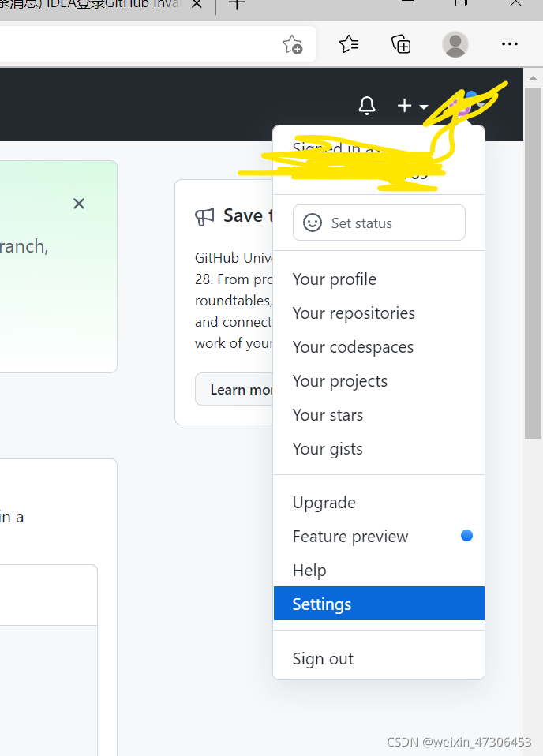Screen dimensions: 543x756
Task: Open the browser favorites list icon
Action: pyautogui.click(x=349, y=44)
